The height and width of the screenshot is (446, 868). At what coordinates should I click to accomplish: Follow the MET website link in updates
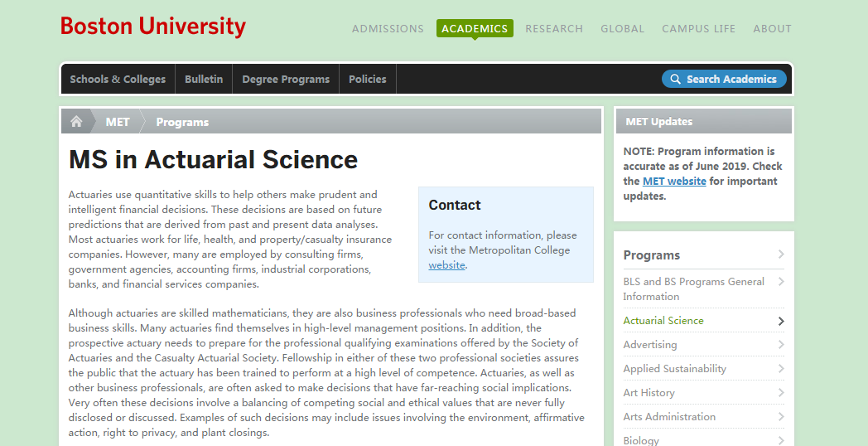pos(674,182)
